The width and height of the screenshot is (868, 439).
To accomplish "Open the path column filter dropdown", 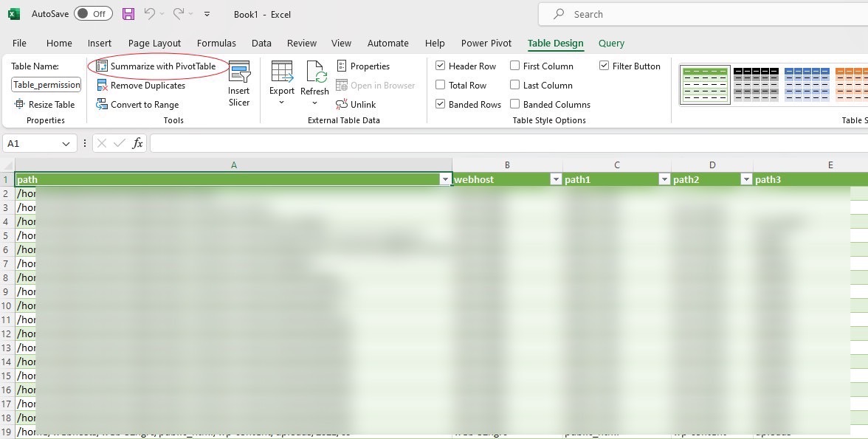I will click(444, 179).
